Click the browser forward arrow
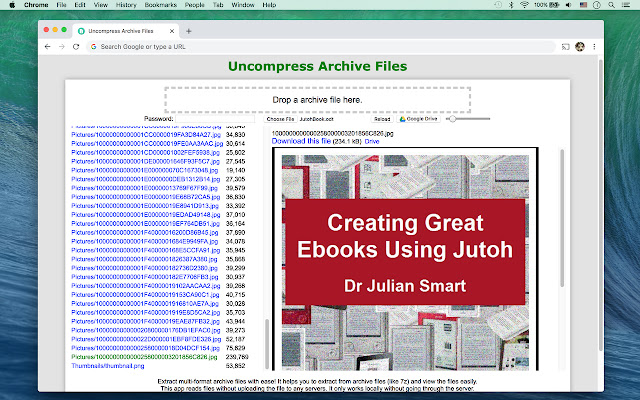This screenshot has width=640, height=400. (x=62, y=47)
